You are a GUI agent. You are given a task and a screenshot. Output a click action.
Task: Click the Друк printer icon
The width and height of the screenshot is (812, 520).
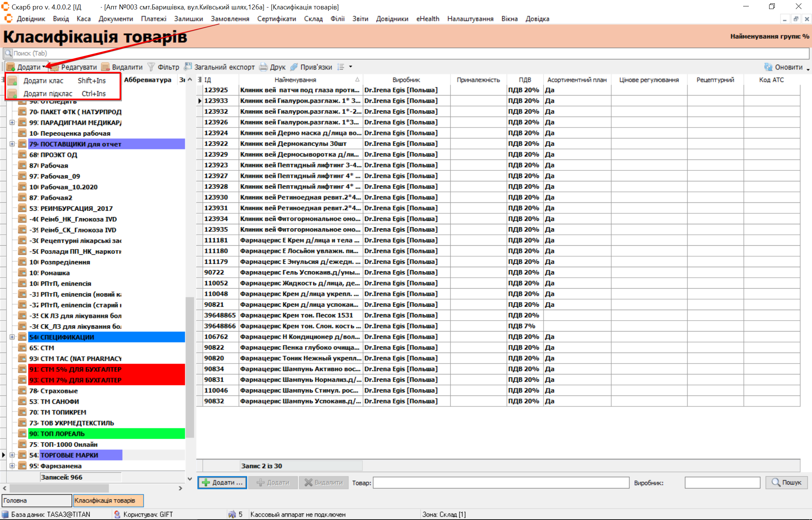[264, 67]
